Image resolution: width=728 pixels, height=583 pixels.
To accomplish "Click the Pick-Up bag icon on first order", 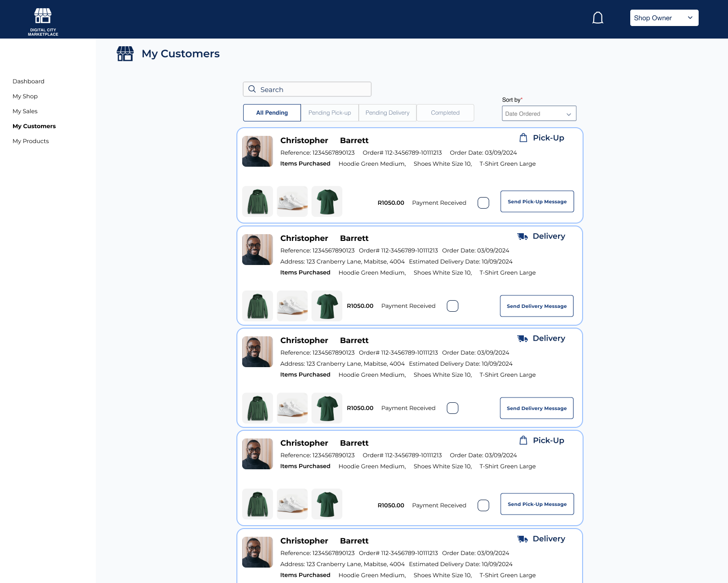I will (523, 138).
